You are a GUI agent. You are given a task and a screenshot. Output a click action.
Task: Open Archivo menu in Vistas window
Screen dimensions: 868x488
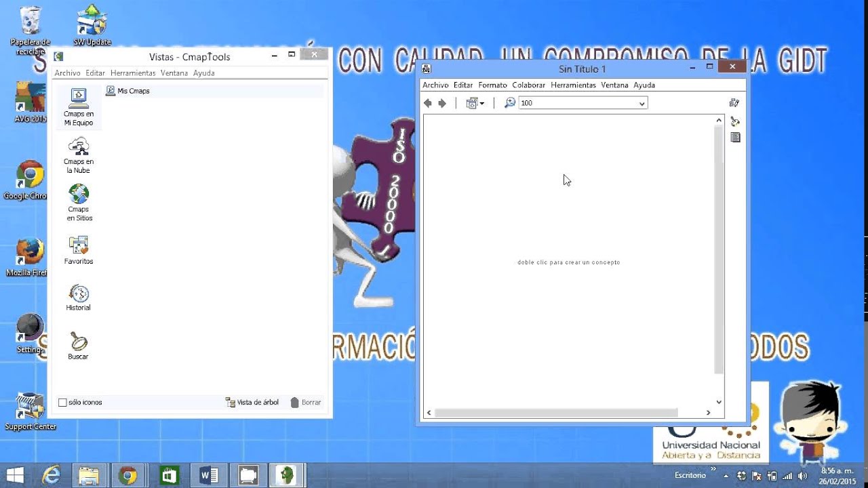[x=67, y=73]
